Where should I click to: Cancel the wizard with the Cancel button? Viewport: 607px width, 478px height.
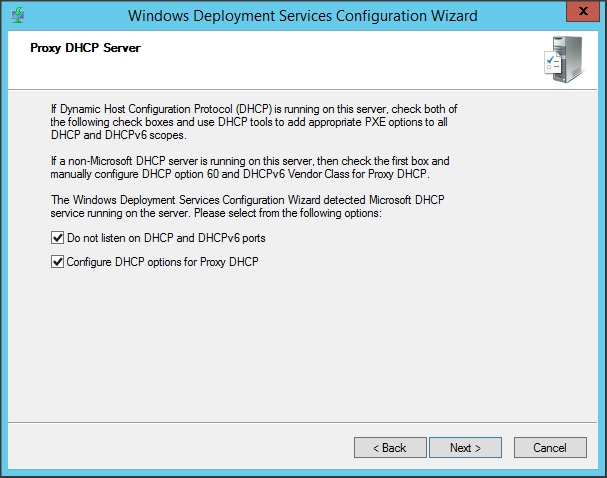[x=550, y=447]
